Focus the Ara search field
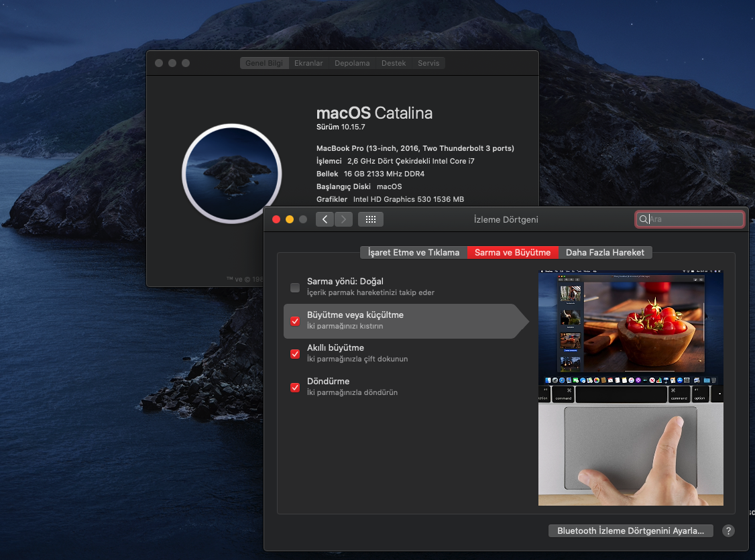Image resolution: width=755 pixels, height=560 pixels. pyautogui.click(x=689, y=219)
